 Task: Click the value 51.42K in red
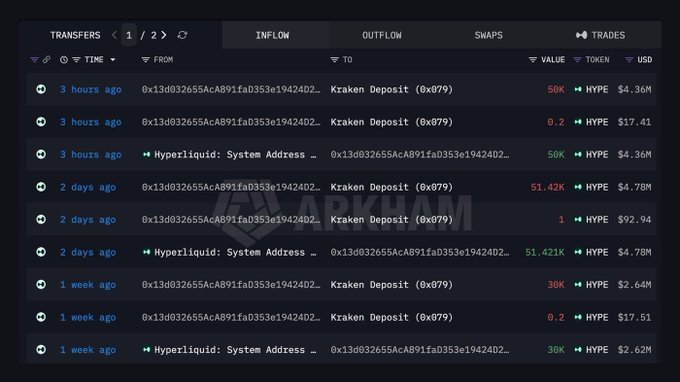coord(548,187)
